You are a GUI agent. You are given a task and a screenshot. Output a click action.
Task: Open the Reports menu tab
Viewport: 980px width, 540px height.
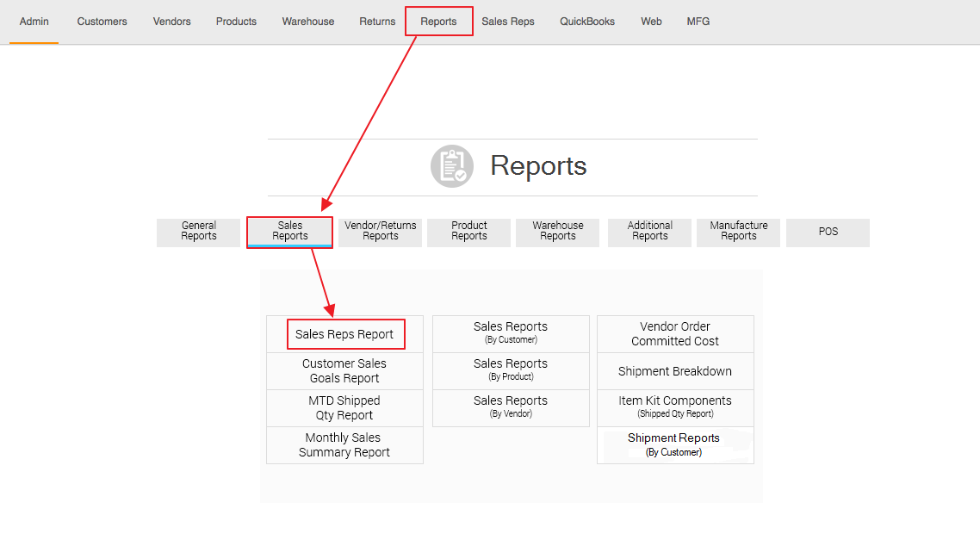pyautogui.click(x=438, y=22)
